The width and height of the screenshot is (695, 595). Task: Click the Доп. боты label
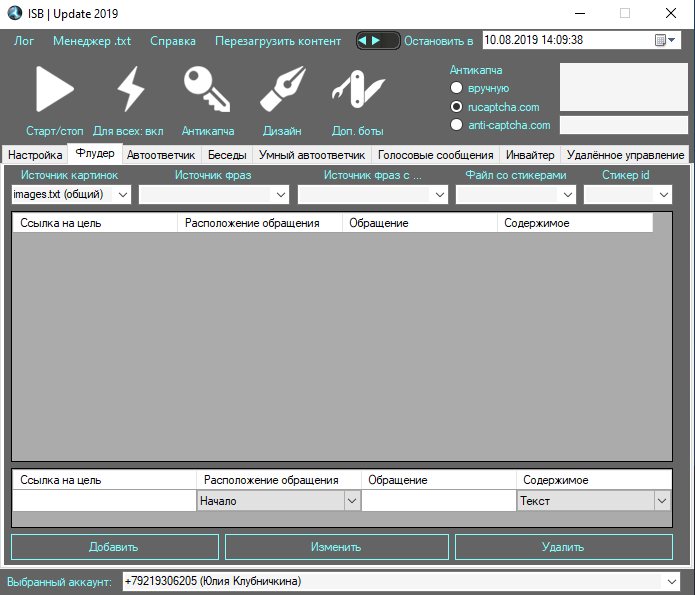[358, 131]
